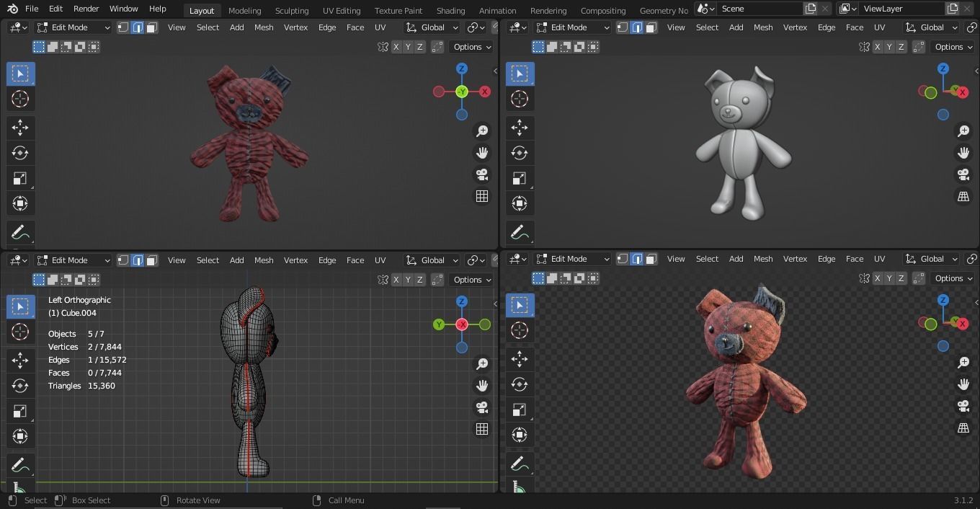980x509 pixels.
Task: Choose intersect selection mode in top-right viewport
Action: (594, 47)
